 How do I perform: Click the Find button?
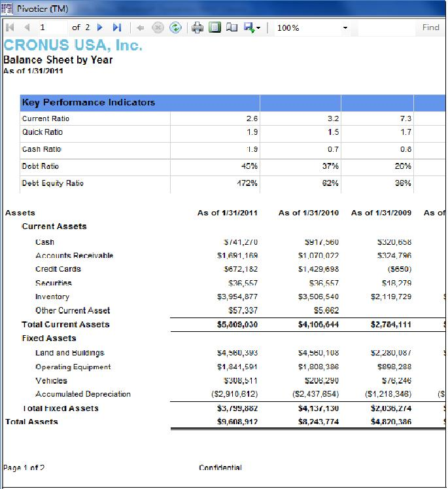click(x=431, y=27)
